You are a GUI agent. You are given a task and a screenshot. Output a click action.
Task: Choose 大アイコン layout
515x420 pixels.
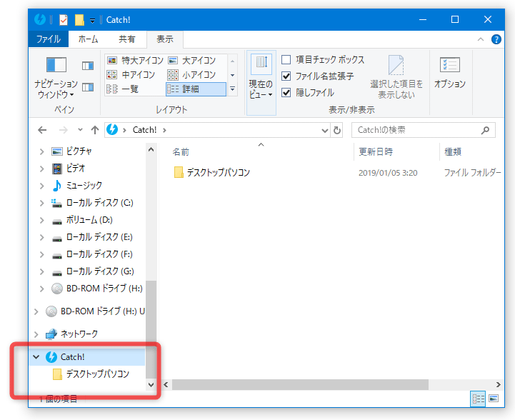click(x=192, y=61)
